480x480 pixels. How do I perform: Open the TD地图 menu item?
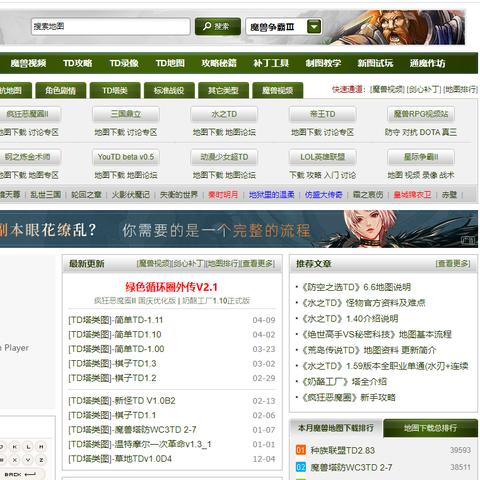click(x=170, y=63)
